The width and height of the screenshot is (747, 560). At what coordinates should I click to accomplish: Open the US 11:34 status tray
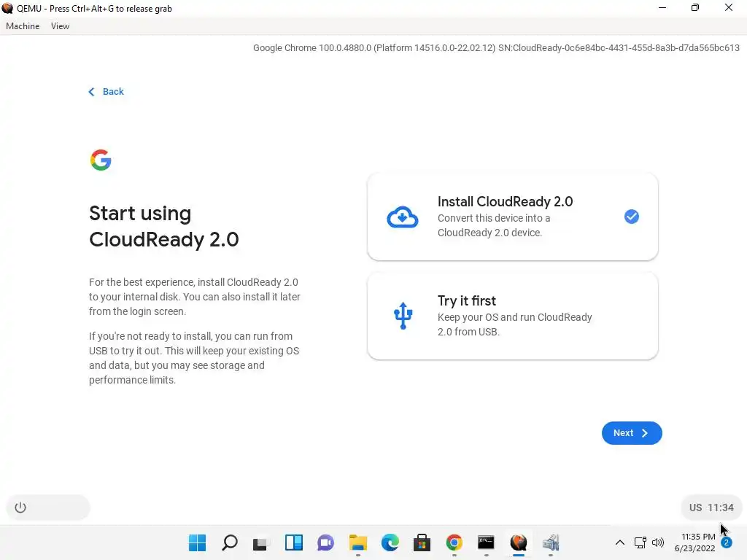point(711,507)
